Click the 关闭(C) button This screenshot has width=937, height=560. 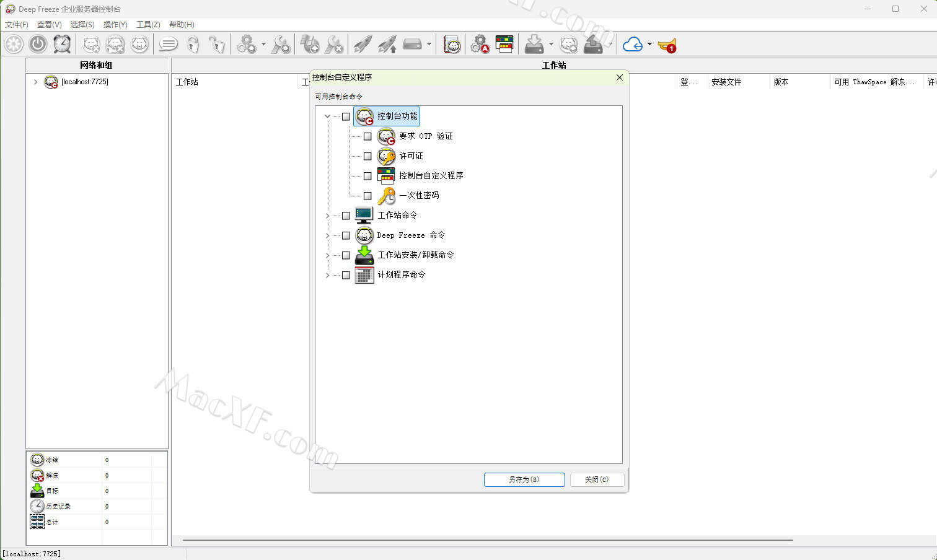pos(597,479)
